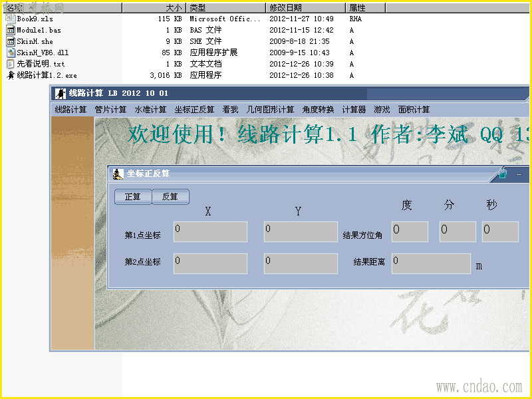
Task: Select the 先看说明.txt document icon
Action: tap(11, 64)
